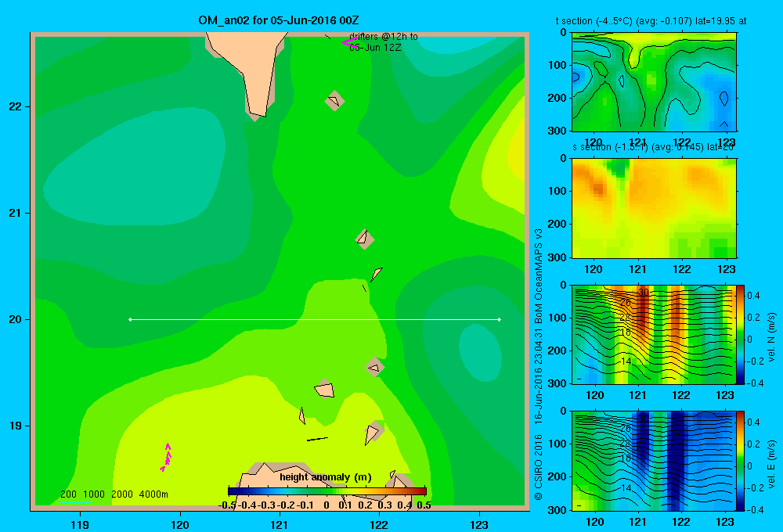Click '-0.4' tick on the vel. E color scale

coord(755,509)
